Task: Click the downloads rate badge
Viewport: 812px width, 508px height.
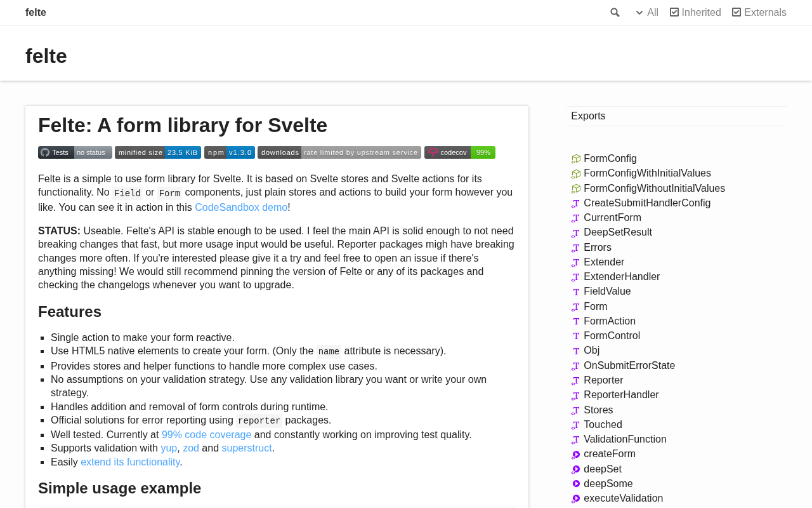Action: (339, 152)
